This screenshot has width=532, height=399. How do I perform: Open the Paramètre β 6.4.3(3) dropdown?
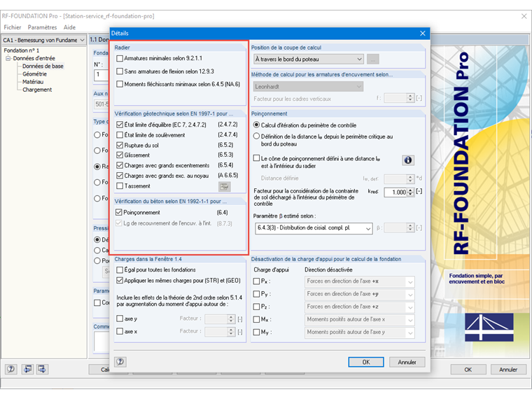coord(314,228)
